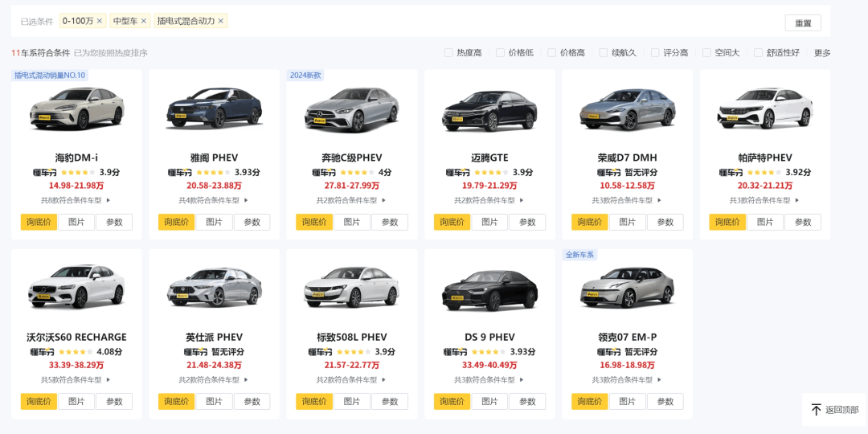Screen dimensions: 868x434
Task: Expand 共5款符合条件车型 under 沃尔沃S60 RECHARGE
Action: click(x=76, y=379)
